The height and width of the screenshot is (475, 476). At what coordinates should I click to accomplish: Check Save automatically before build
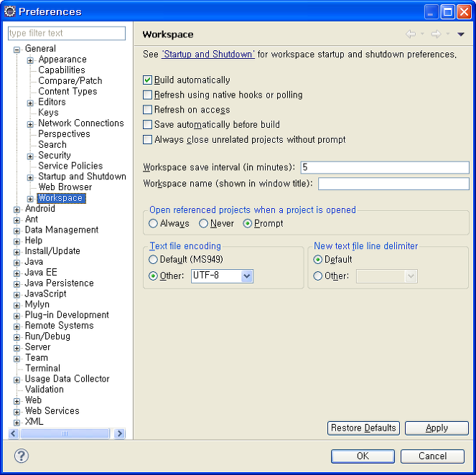tap(147, 124)
